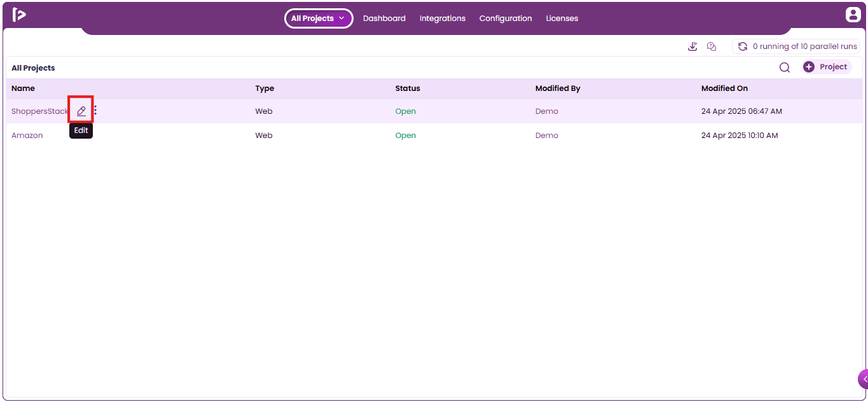Click the download icon in the toolbar
This screenshot has height=402, width=868.
(x=692, y=46)
